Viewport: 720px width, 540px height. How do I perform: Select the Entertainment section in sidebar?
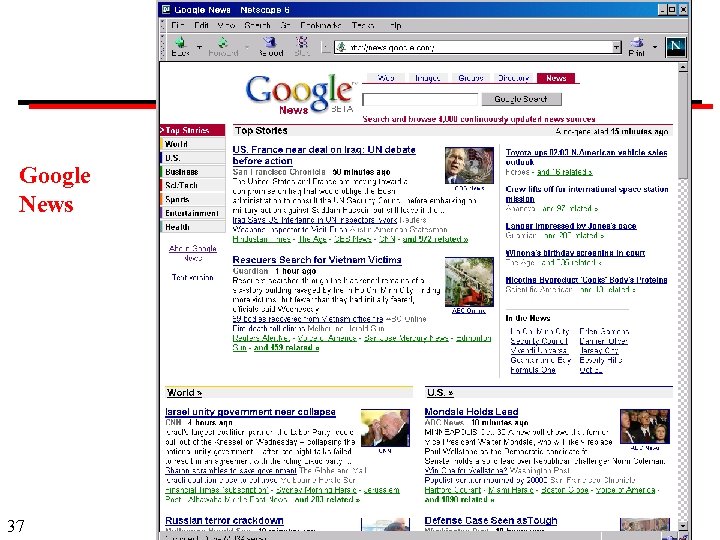[x=193, y=213]
